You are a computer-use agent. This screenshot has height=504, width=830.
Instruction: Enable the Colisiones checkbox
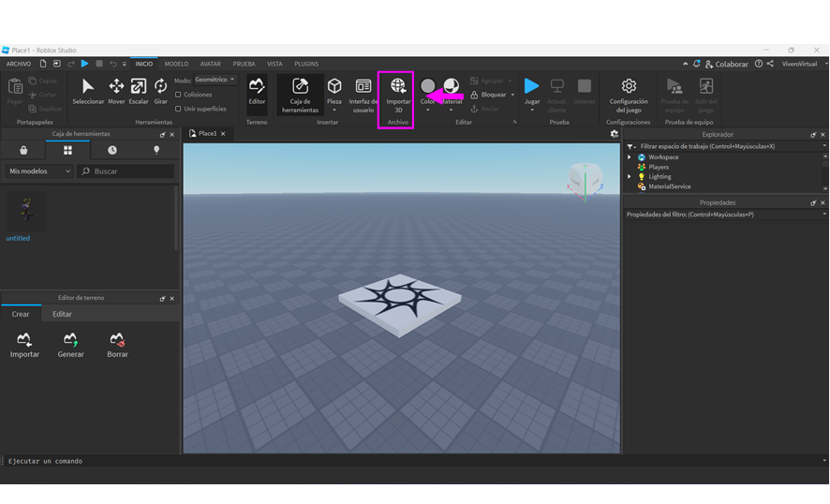pos(179,95)
